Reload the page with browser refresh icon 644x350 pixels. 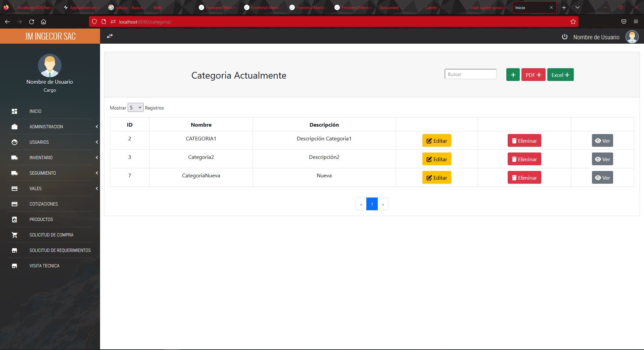pos(32,21)
